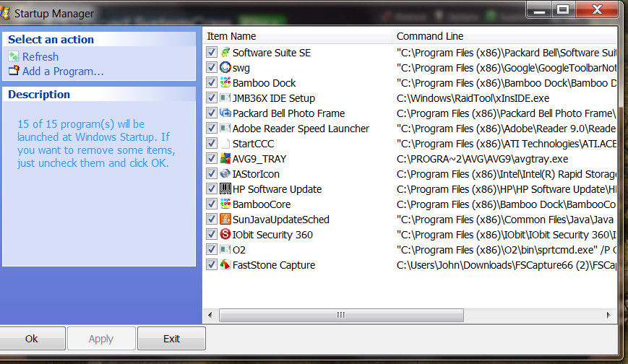
Task: Click the horizontal scrollbar thumb
Action: coord(341,315)
